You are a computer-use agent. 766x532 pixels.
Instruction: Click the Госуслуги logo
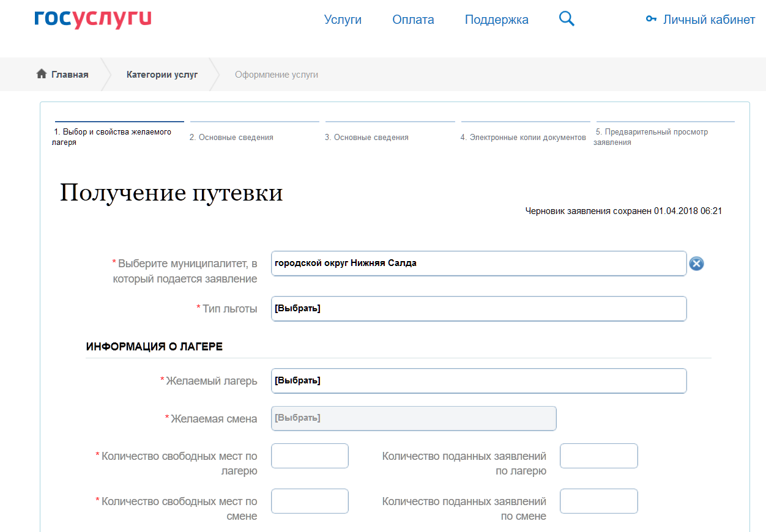(93, 20)
